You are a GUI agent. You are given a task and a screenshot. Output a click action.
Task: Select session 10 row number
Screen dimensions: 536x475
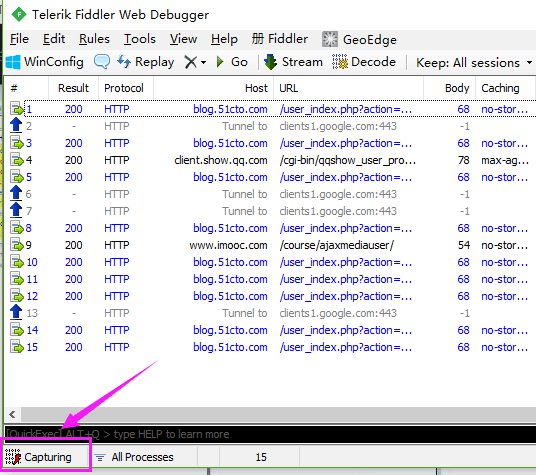(x=32, y=262)
